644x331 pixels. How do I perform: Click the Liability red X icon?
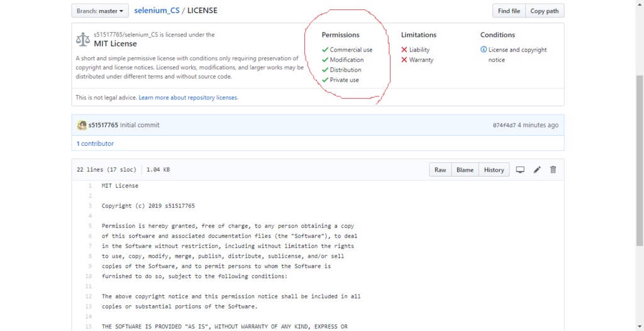pyautogui.click(x=404, y=50)
